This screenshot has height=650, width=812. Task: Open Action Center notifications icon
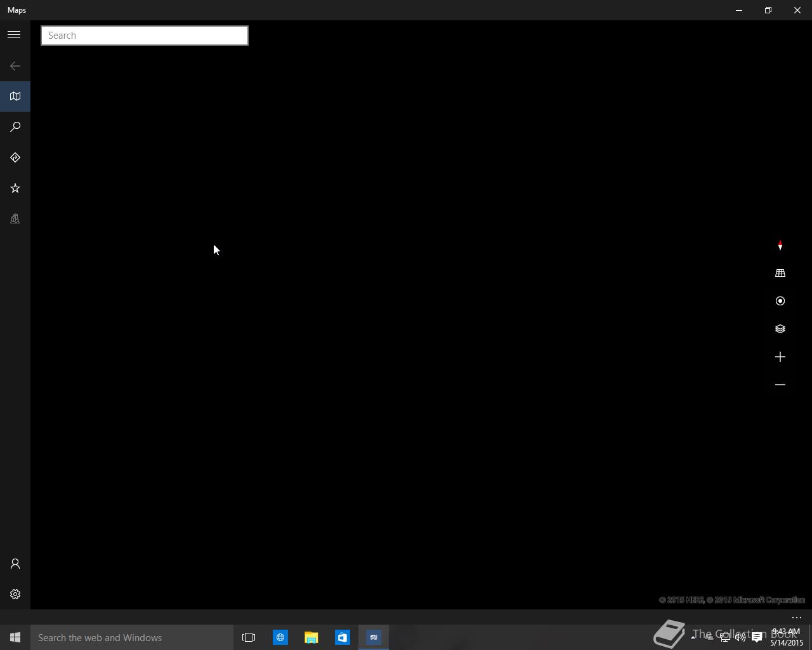coord(757,637)
